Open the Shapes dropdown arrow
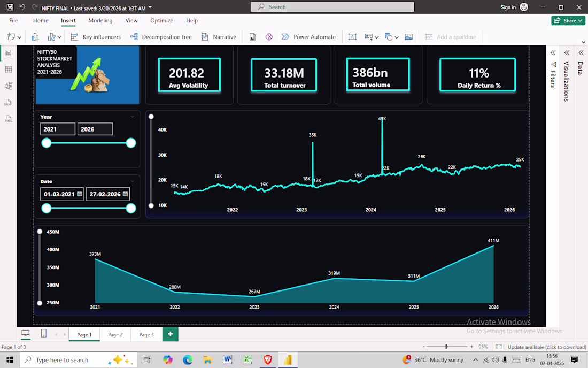This screenshot has width=588, height=368. [397, 37]
